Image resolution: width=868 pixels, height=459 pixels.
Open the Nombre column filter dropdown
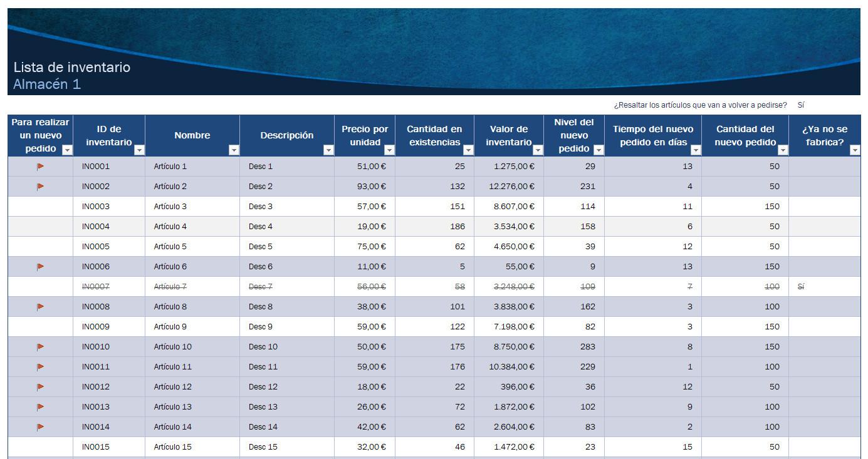(234, 150)
